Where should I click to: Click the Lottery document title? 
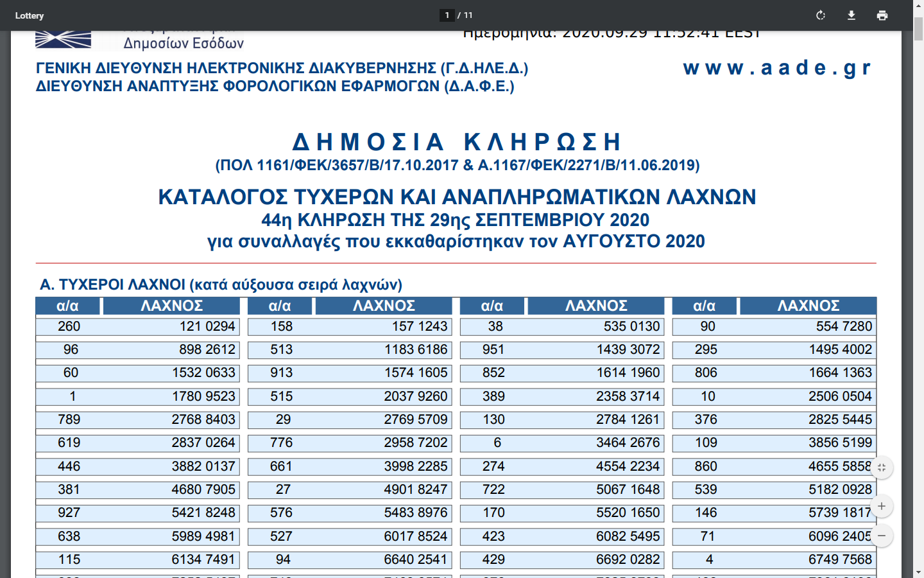tap(30, 15)
